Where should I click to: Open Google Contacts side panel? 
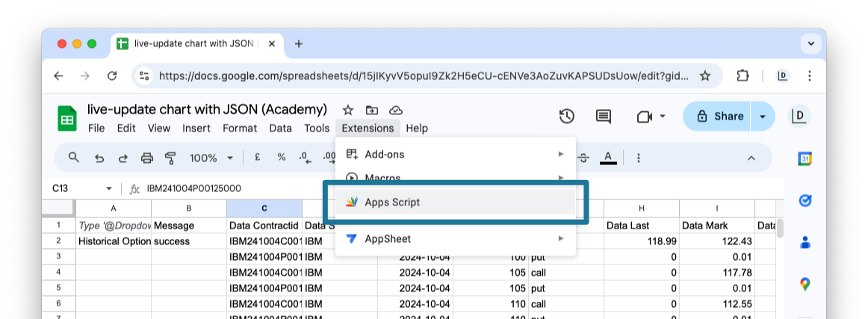[805, 243]
